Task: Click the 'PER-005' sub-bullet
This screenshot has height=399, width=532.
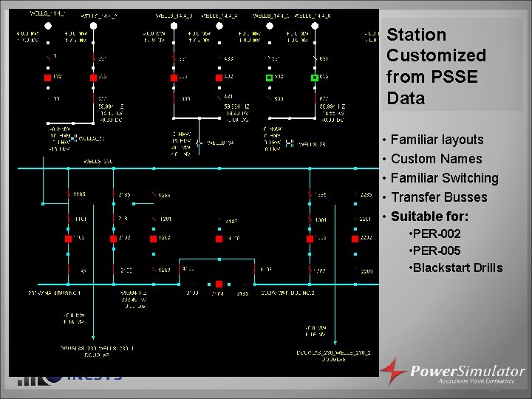Action: tap(437, 250)
